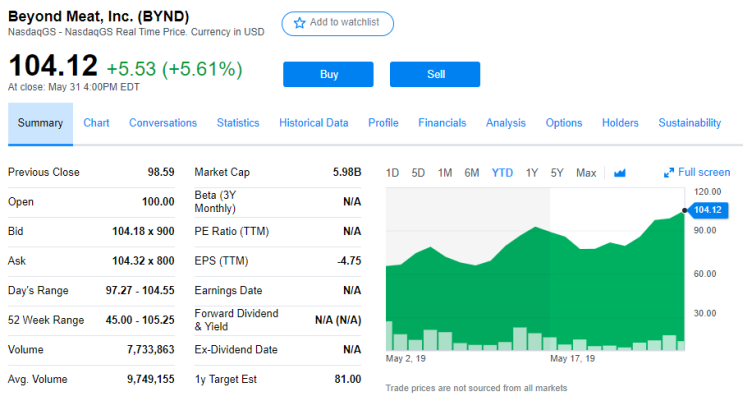Open the Historical Data tab
This screenshot has width=743, height=401.
(x=314, y=123)
